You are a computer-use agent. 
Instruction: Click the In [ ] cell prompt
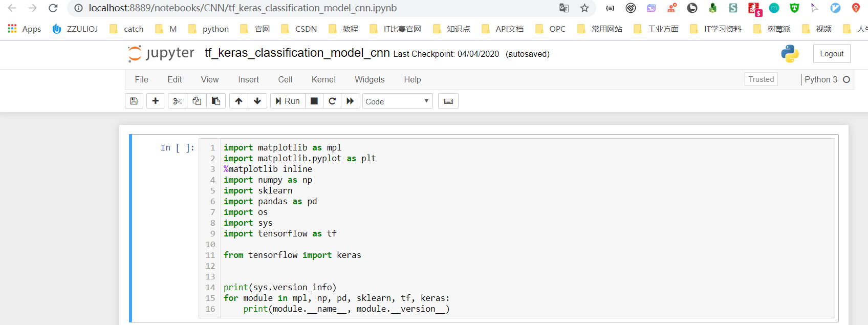point(178,148)
